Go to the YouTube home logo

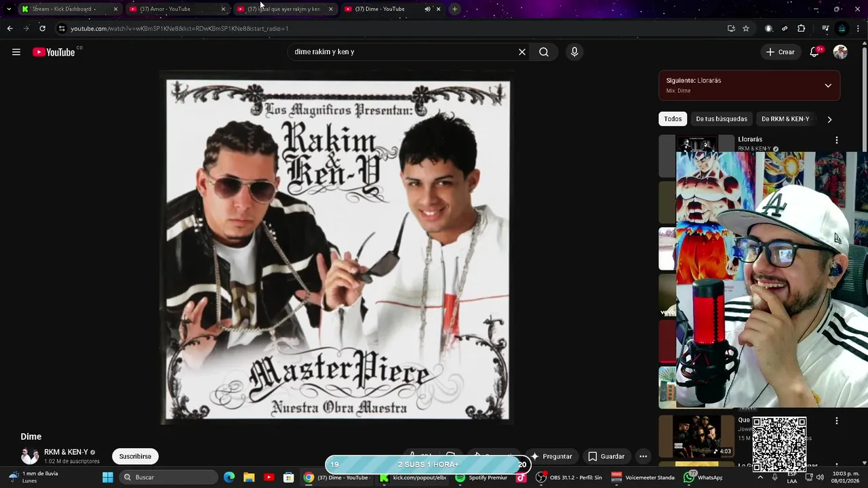(x=54, y=52)
